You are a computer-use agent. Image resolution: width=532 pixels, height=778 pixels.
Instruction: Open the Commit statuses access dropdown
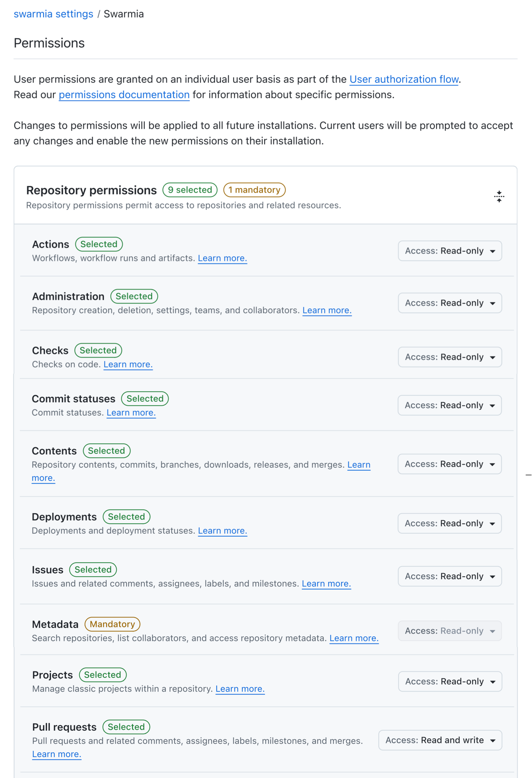449,405
